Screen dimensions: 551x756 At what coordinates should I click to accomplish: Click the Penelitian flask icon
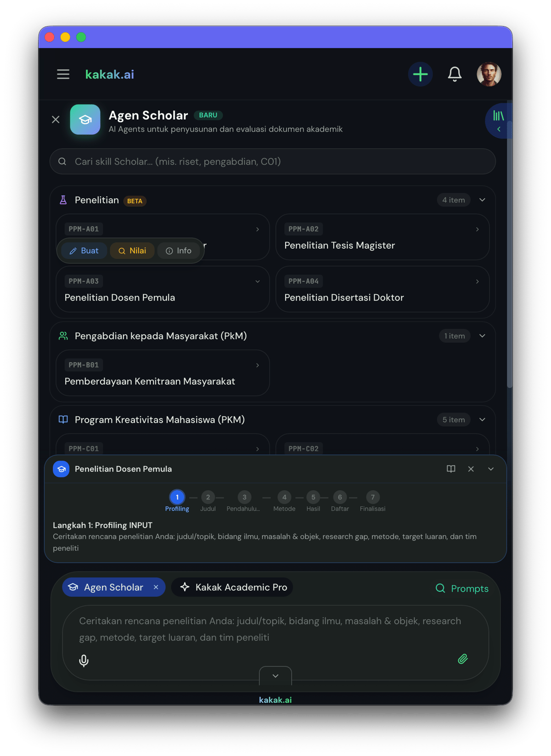tap(63, 200)
